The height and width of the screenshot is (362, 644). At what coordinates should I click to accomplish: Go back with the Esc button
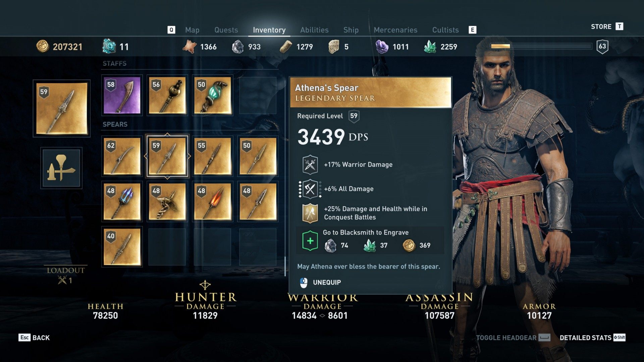coord(34,338)
